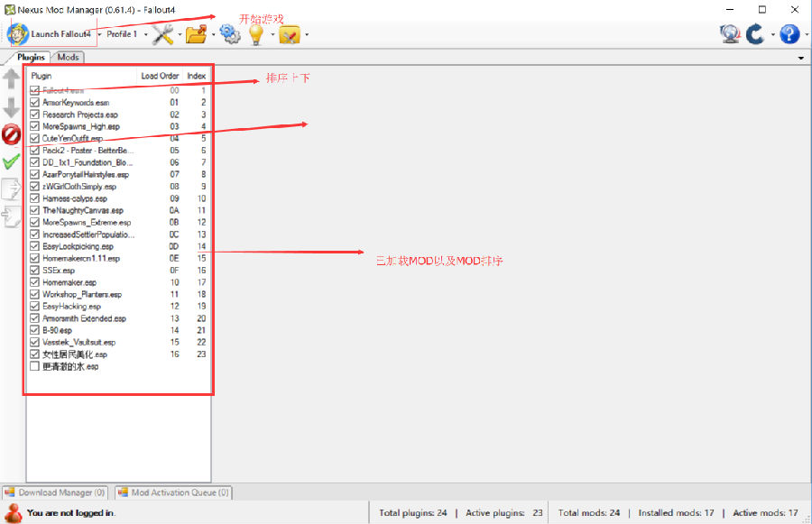The image size is (812, 524).
Task: Click the light bulb tip icon
Action: (x=258, y=33)
